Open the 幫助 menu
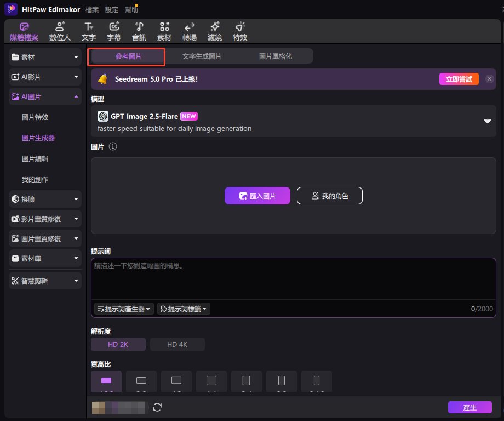 131,10
